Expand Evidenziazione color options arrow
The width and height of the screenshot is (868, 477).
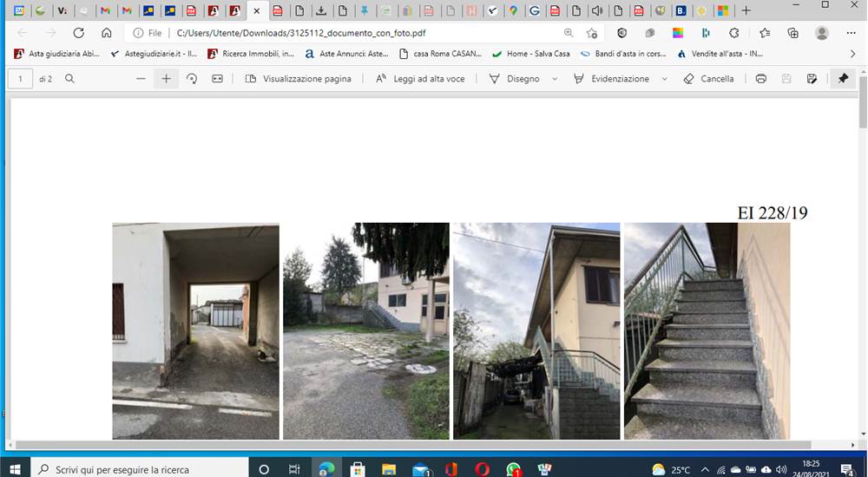pos(664,79)
